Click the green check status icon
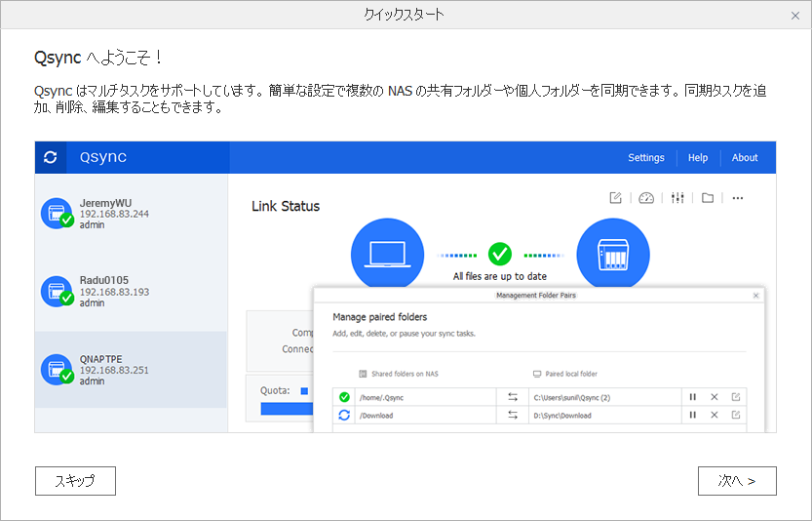 click(x=500, y=254)
